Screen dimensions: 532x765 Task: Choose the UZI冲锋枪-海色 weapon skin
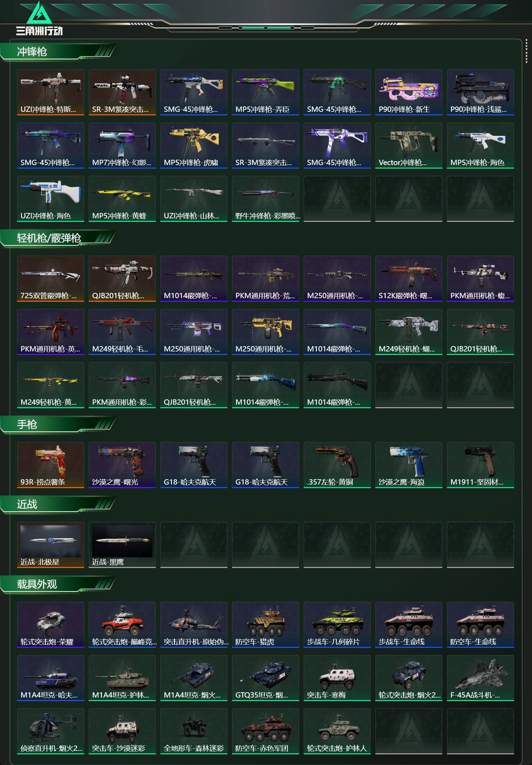pos(50,199)
